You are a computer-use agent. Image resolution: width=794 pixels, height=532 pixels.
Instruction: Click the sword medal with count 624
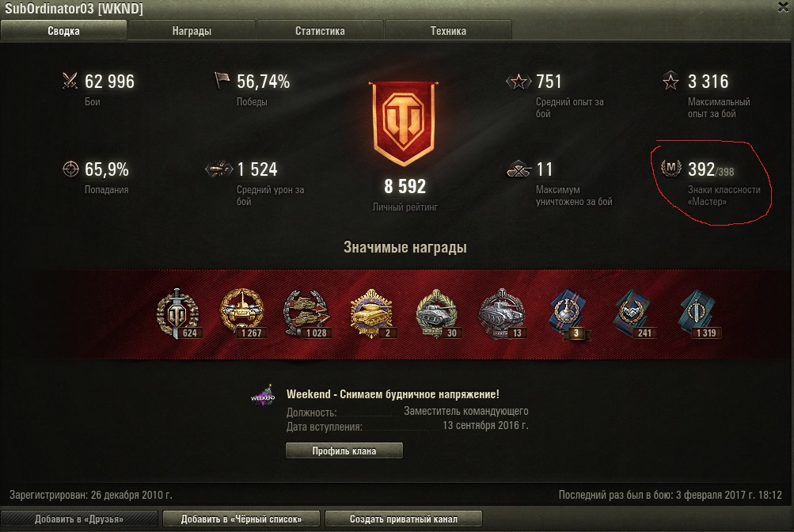click(x=178, y=313)
